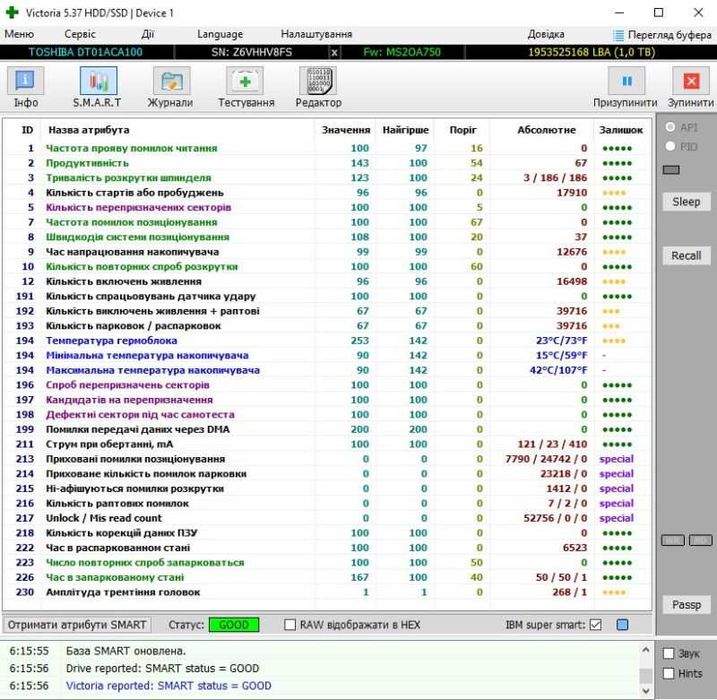Uncheck the IBM super smart checkbox
This screenshot has width=717, height=700.
pyautogui.click(x=595, y=625)
